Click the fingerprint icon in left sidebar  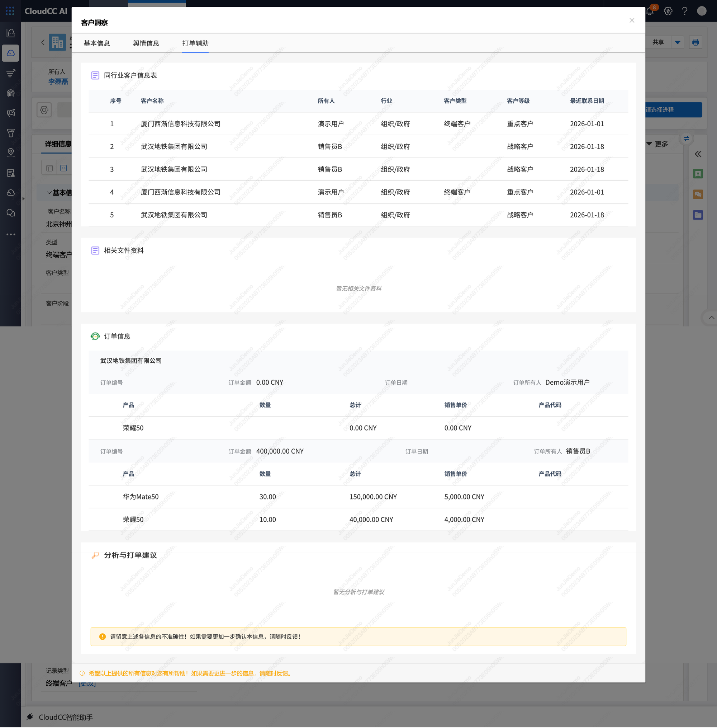pos(10,93)
